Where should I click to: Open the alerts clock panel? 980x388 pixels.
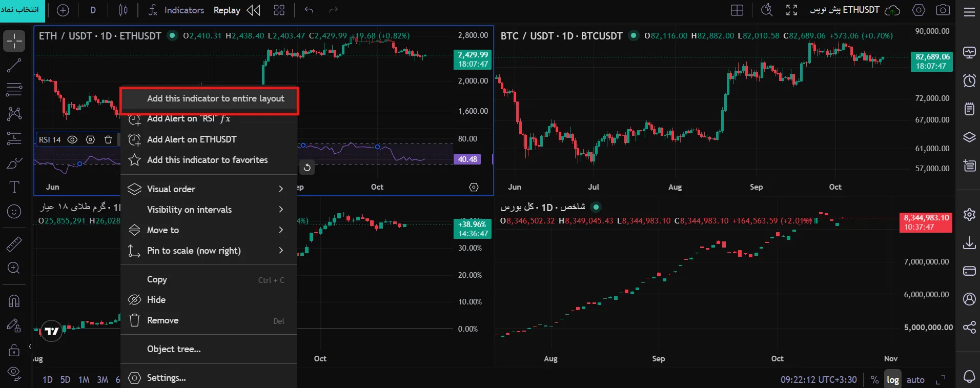tap(969, 80)
